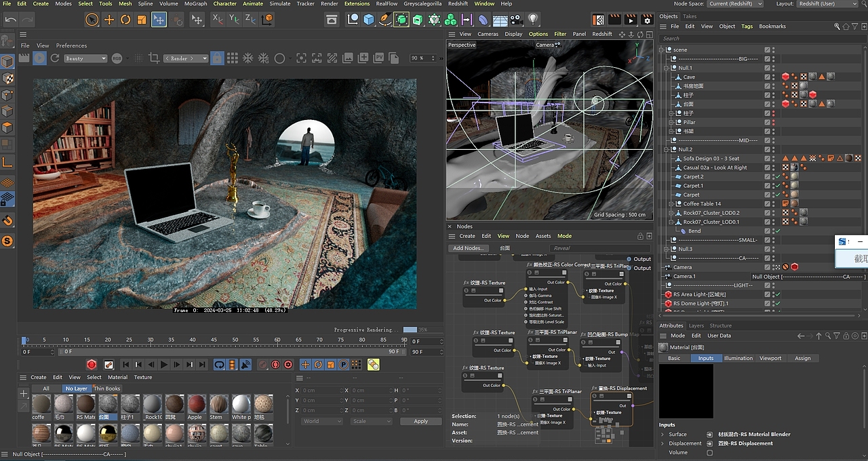Open the Beauty AOV dropdown
This screenshot has height=461, width=868.
pos(85,58)
